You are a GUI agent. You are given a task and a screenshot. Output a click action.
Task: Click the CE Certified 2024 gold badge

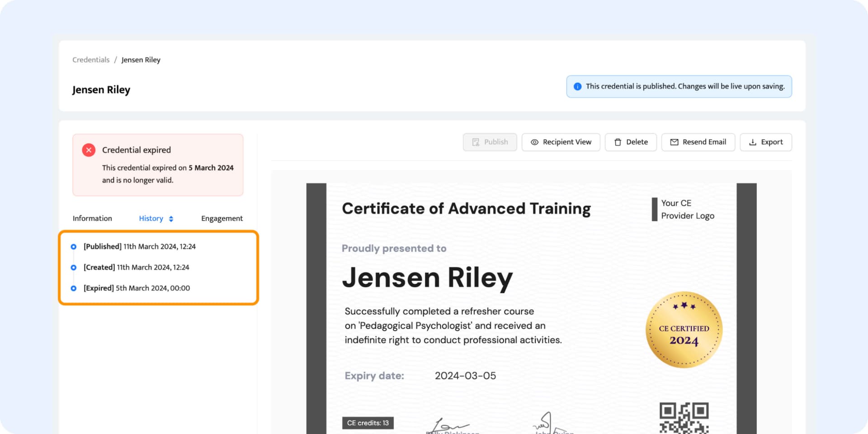click(x=684, y=330)
